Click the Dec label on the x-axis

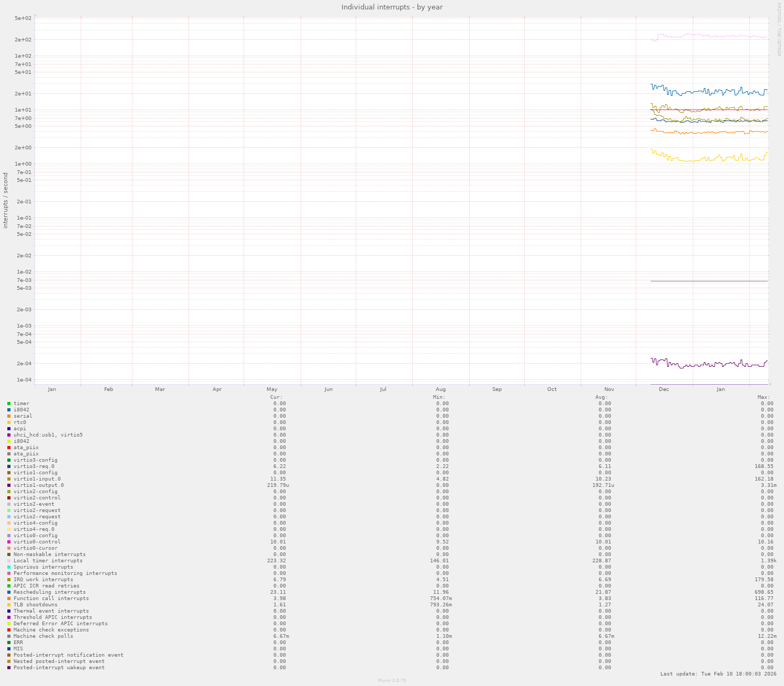664,389
